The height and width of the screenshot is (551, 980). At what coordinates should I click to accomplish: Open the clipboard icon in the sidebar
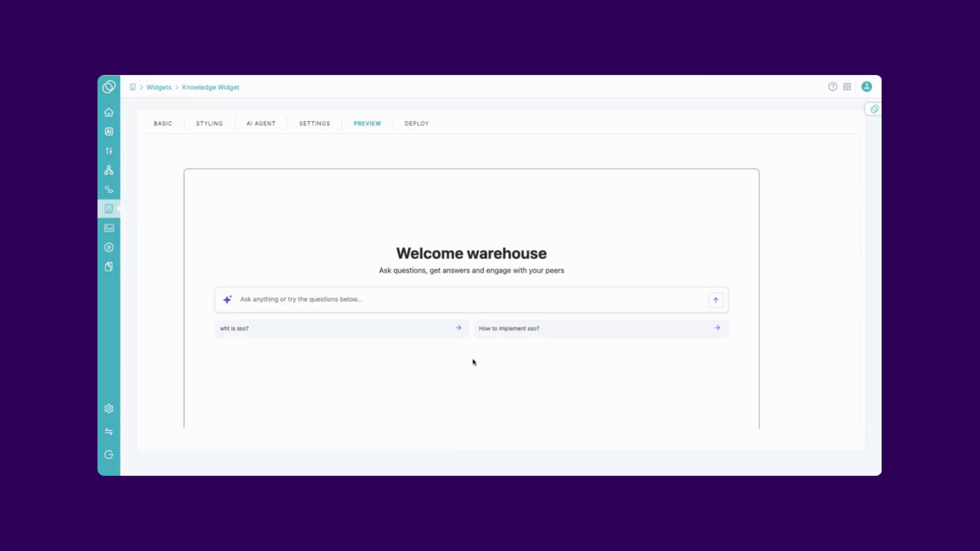[109, 266]
